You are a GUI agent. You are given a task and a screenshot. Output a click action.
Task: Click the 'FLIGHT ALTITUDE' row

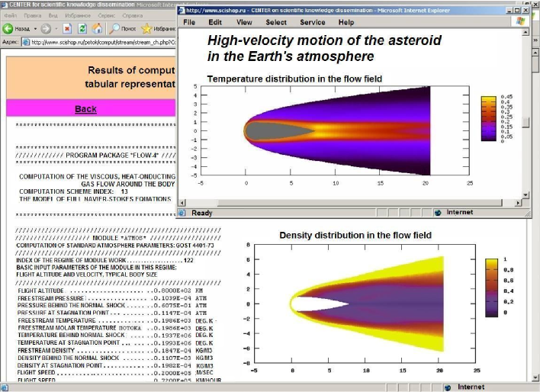point(110,291)
